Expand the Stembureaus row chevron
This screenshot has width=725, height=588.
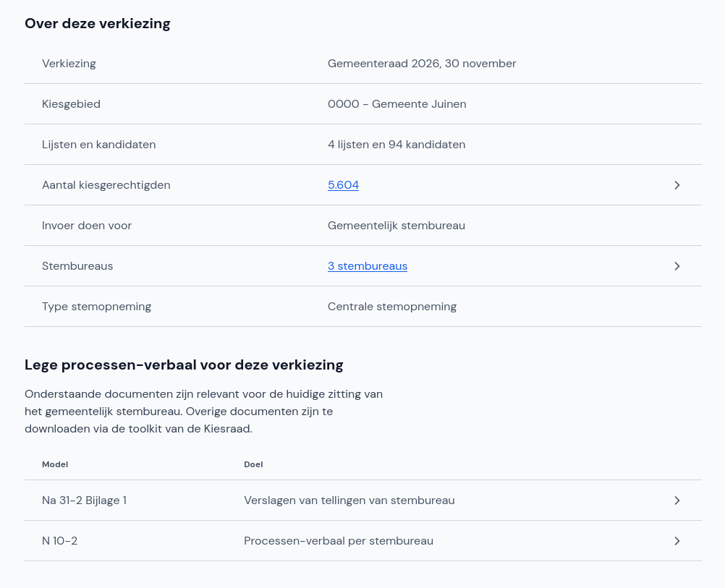click(x=677, y=266)
